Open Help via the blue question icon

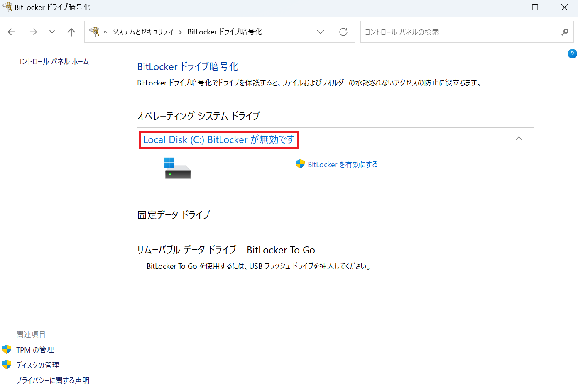point(572,54)
